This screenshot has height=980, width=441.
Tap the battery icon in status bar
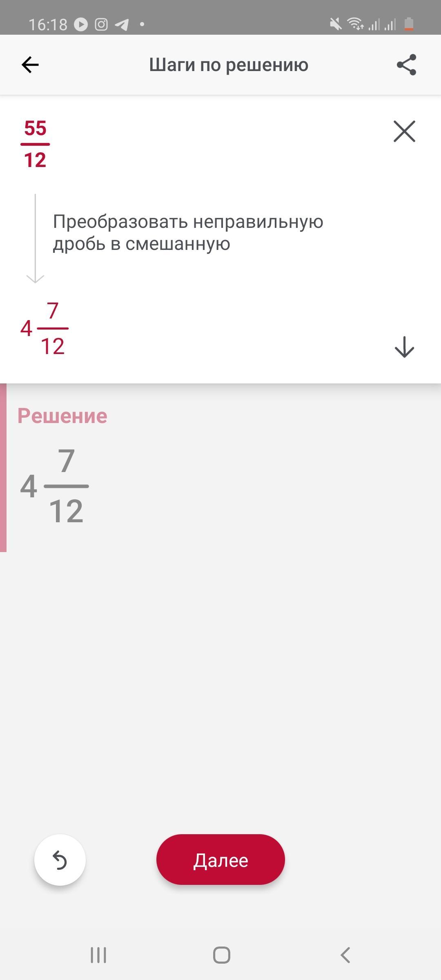click(409, 24)
